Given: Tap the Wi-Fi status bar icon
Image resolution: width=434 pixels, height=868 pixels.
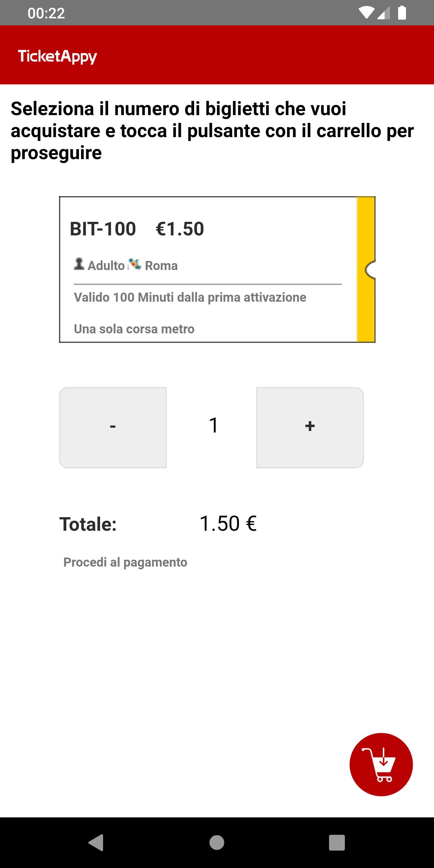Looking at the screenshot, I should 366,13.
